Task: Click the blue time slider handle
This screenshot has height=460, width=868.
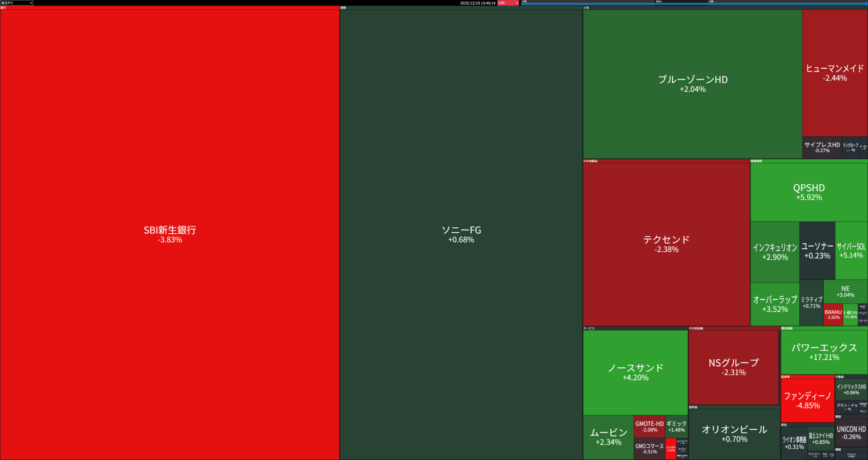Action: [866, 4]
